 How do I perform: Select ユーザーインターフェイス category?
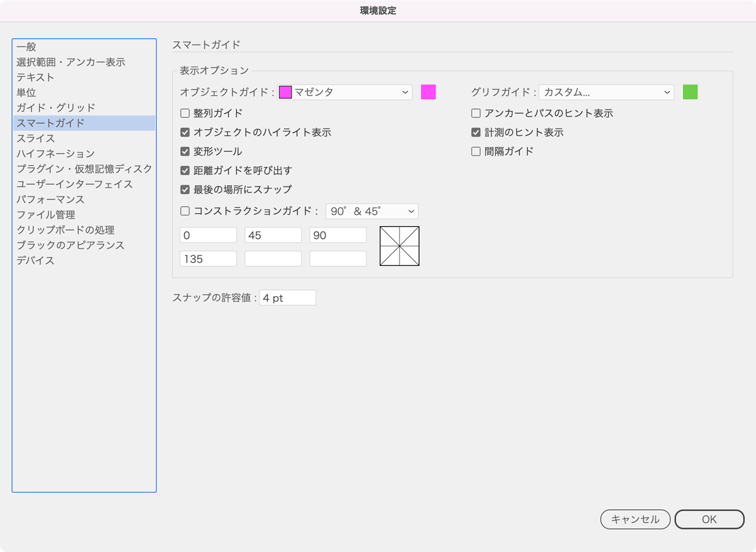pyautogui.click(x=84, y=184)
